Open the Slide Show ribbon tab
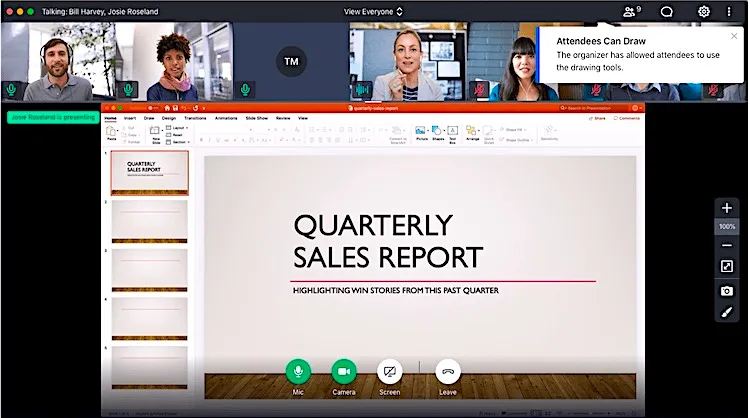750x418 pixels. (256, 118)
